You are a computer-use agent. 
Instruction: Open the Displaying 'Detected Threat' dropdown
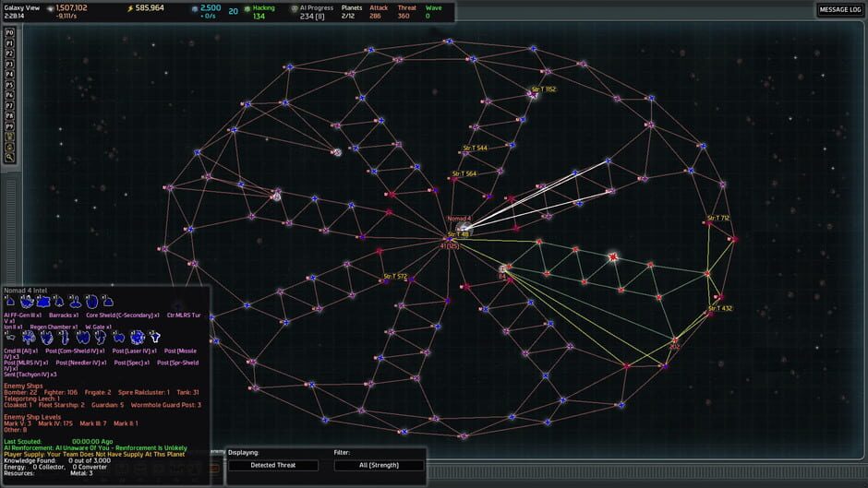(273, 465)
